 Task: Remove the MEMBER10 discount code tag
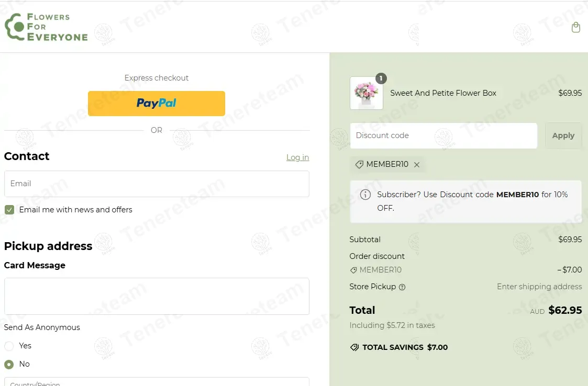point(417,165)
